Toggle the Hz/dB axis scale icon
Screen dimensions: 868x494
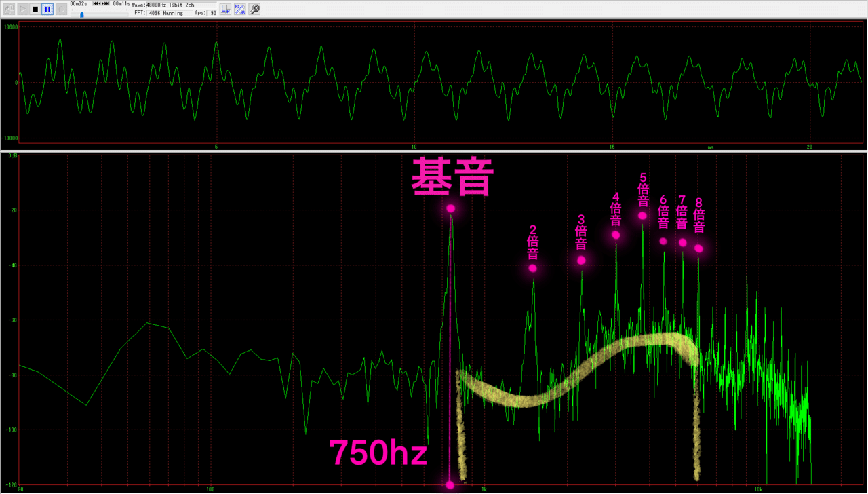(240, 9)
